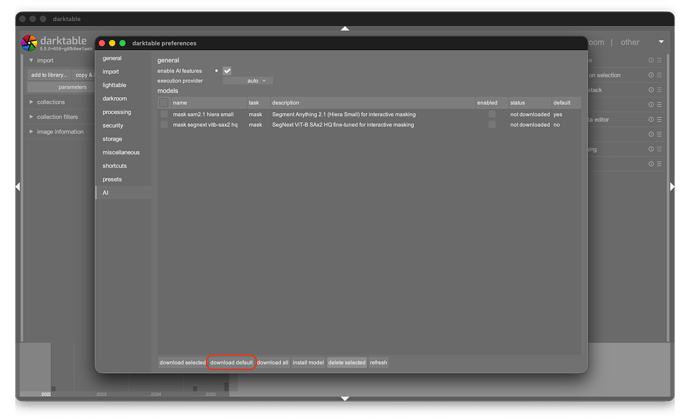The image size is (690, 419).
Task: Collapse the left panel arrow
Action: pyautogui.click(x=18, y=187)
